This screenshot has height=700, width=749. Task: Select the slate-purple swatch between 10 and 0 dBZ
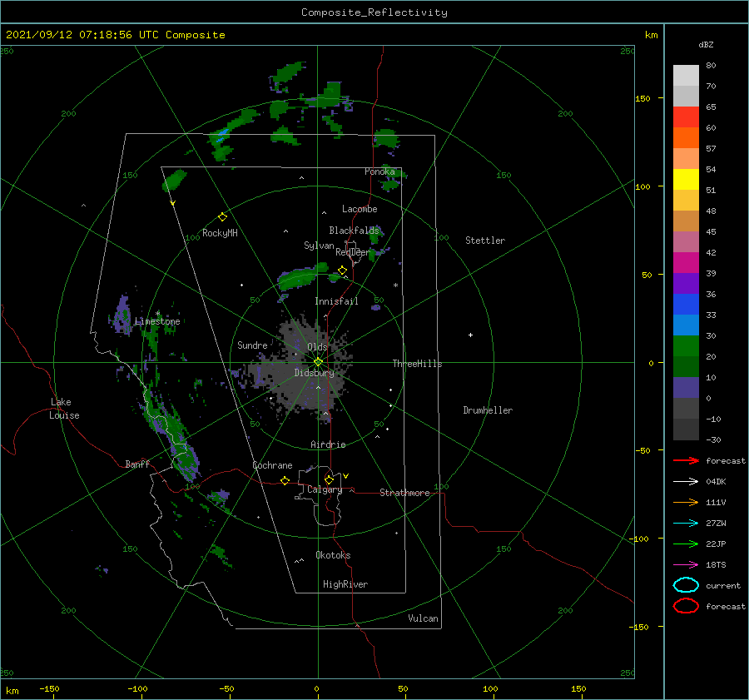pyautogui.click(x=686, y=388)
